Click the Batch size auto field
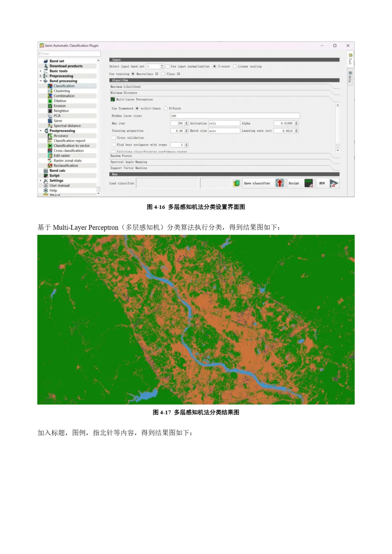Screen dimensions: 392x554 coord(224,131)
